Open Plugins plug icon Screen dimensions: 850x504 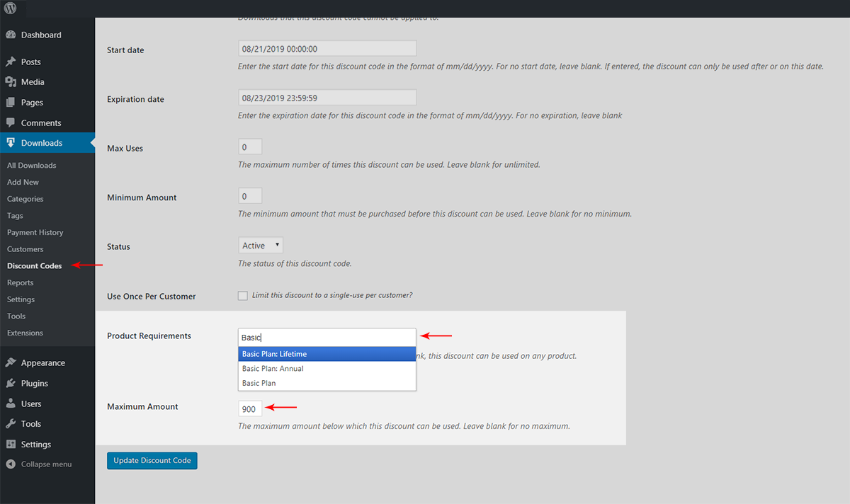[x=11, y=383]
